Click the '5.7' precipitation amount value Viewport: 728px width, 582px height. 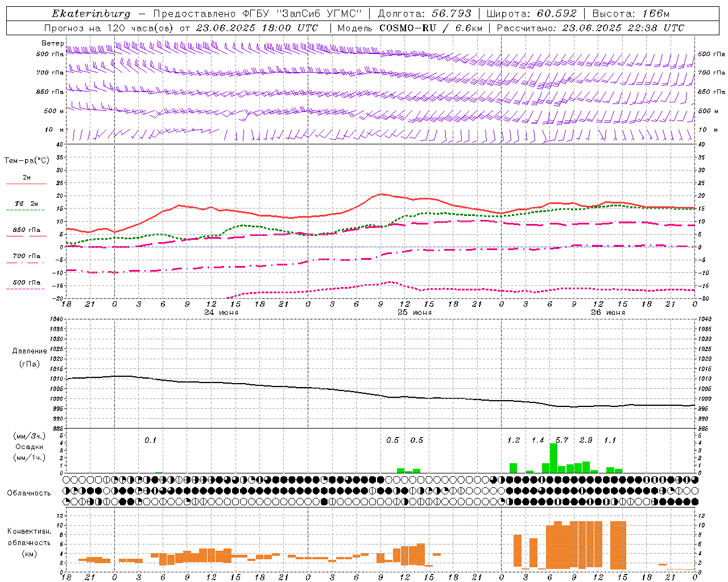(562, 440)
